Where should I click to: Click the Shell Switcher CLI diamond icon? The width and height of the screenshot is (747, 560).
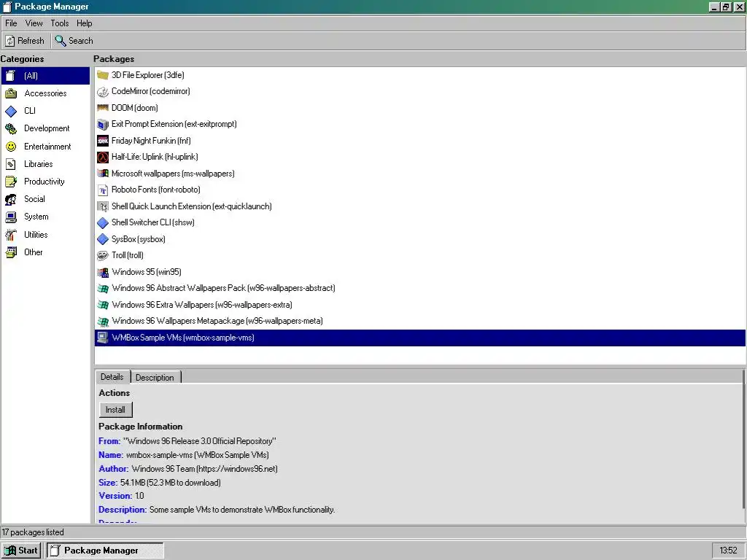(103, 223)
